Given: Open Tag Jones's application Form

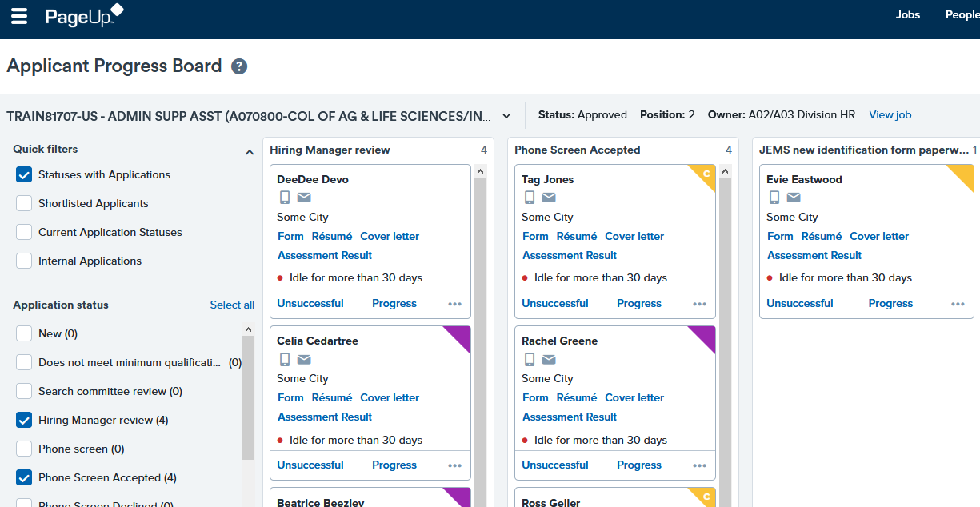Looking at the screenshot, I should 535,237.
